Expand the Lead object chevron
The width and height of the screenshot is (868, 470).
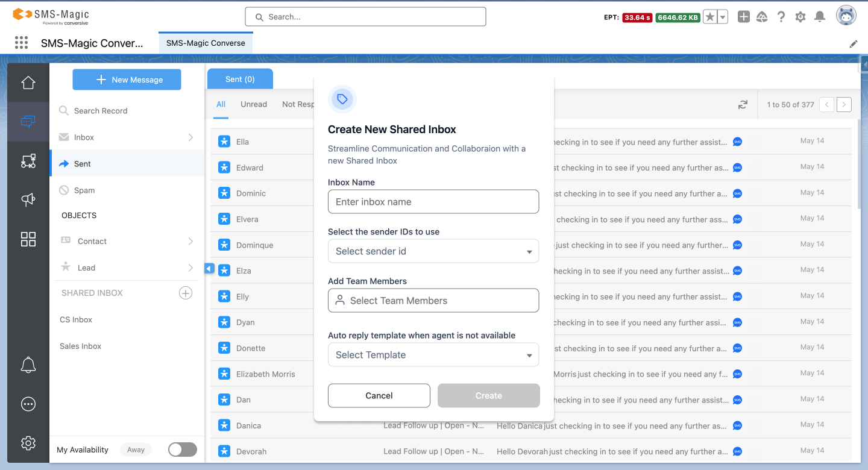click(190, 268)
